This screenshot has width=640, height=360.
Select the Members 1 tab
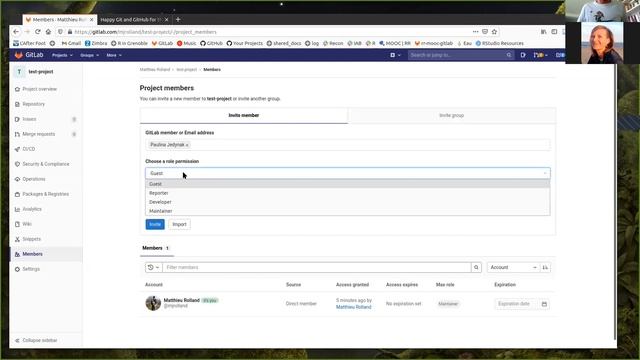click(x=156, y=248)
